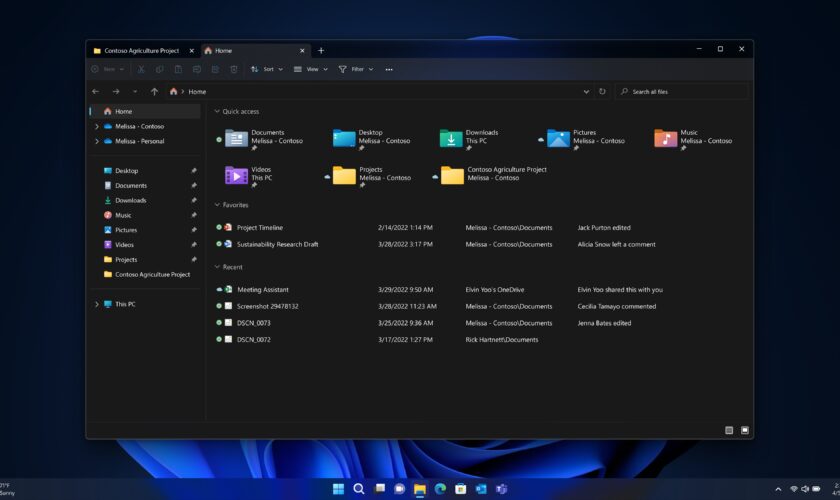840x500 pixels.
Task: Select Music in the navigation pane
Action: tap(145, 215)
